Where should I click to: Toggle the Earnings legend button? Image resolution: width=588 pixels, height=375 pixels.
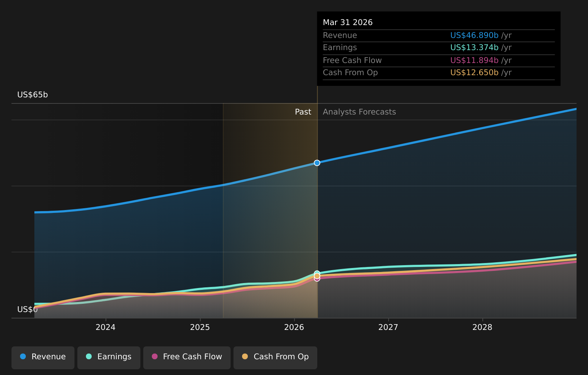coord(109,357)
